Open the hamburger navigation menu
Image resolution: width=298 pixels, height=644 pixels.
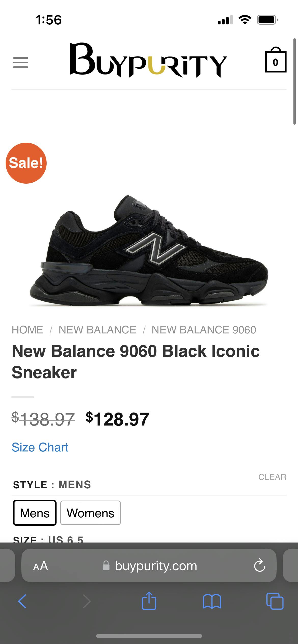pos(21,63)
